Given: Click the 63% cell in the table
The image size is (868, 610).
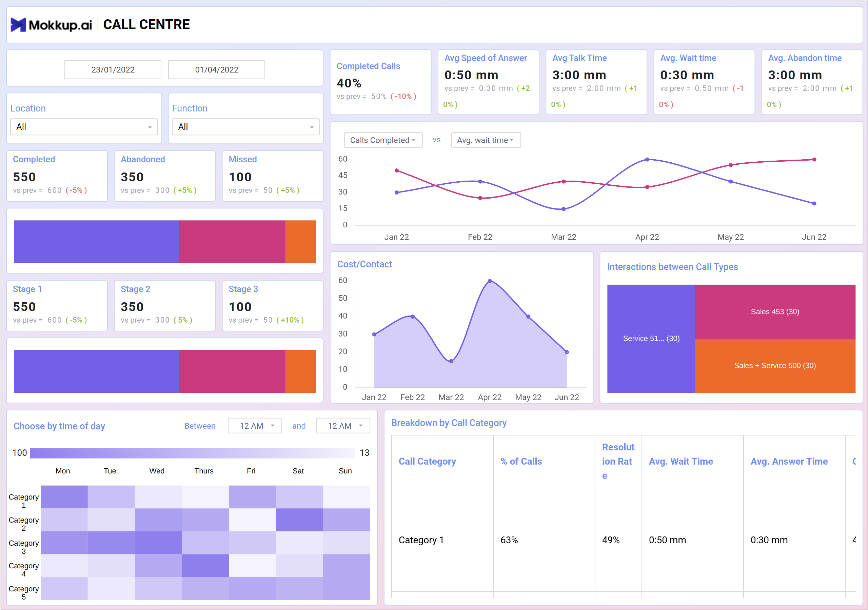Looking at the screenshot, I should pos(544,540).
